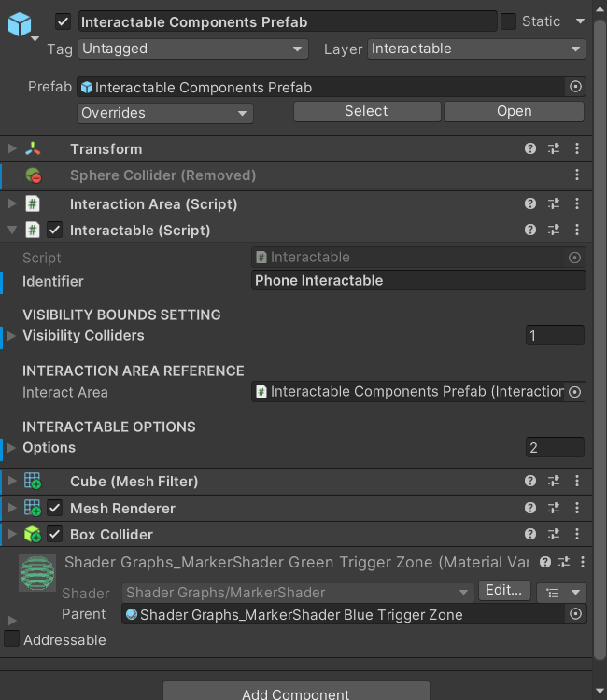Toggle the Addressable checkbox
The height and width of the screenshot is (700, 607).
11,638
